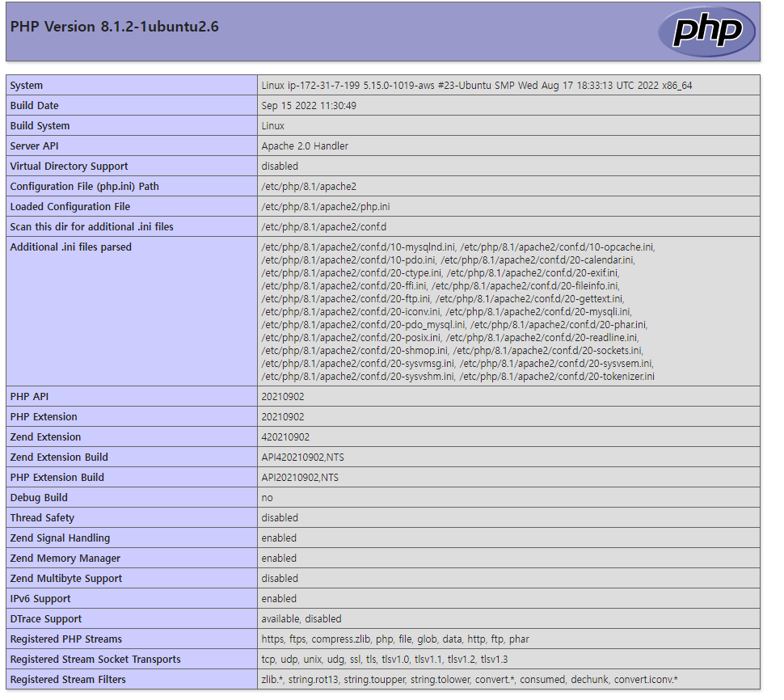The image size is (784, 700).
Task: Click the Zend Multibyte Support label
Action: click(66, 579)
